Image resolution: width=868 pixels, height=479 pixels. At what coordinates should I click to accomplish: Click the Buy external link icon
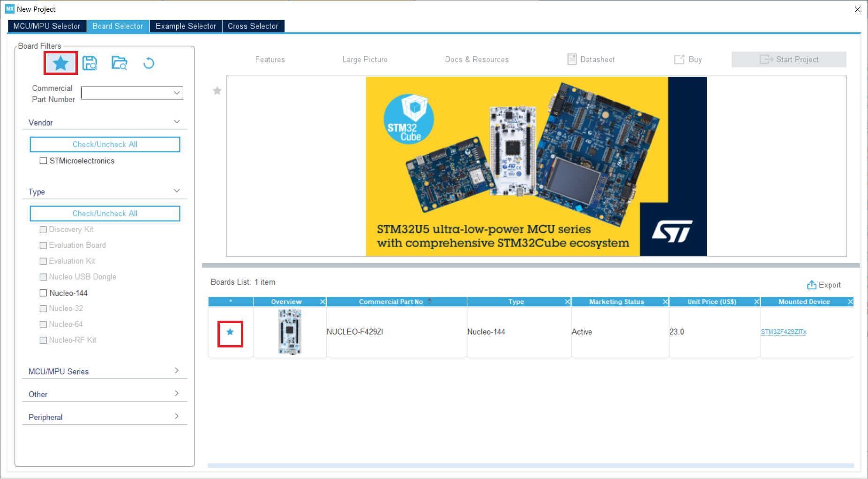pyautogui.click(x=679, y=59)
